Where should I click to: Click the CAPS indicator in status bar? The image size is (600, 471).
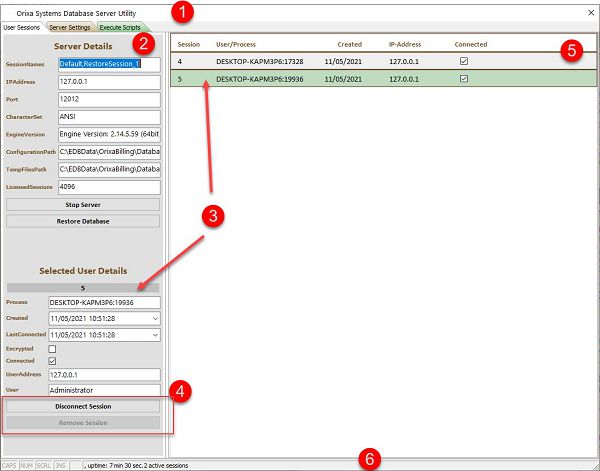pyautogui.click(x=9, y=466)
